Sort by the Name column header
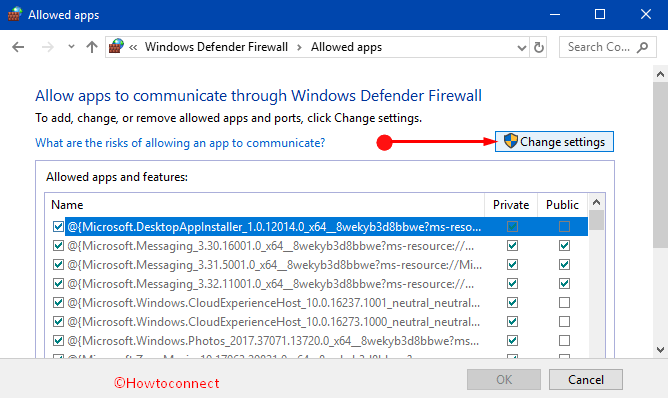Image resolution: width=668 pixels, height=398 pixels. click(265, 205)
